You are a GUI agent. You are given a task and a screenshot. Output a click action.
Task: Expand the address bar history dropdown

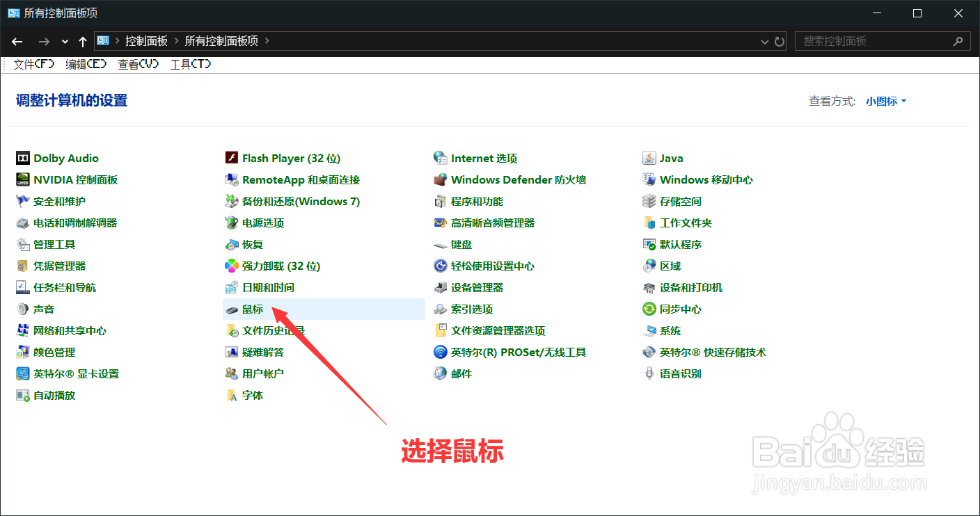pyautogui.click(x=765, y=41)
